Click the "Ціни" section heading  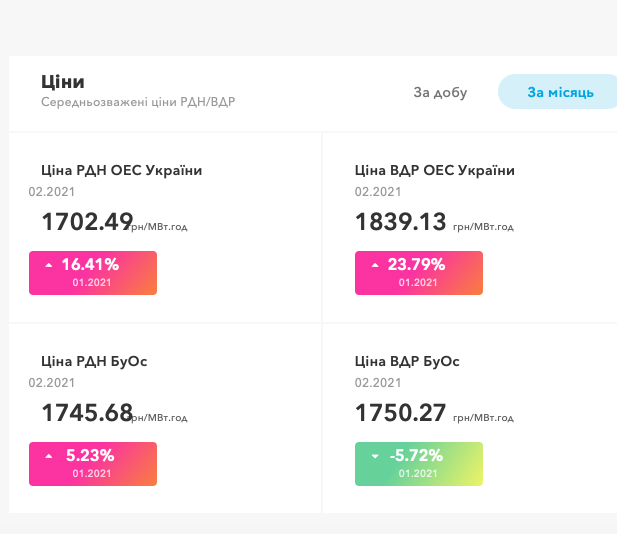tap(62, 82)
